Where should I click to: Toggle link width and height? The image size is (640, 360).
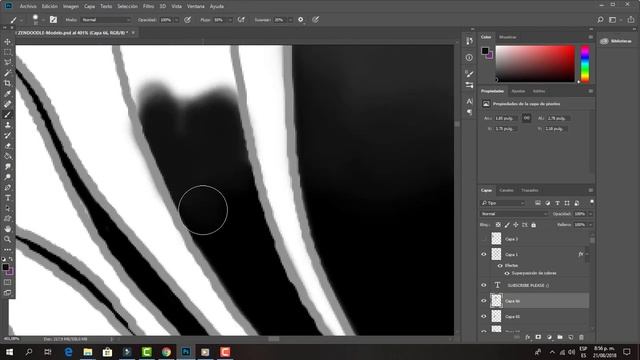527,118
